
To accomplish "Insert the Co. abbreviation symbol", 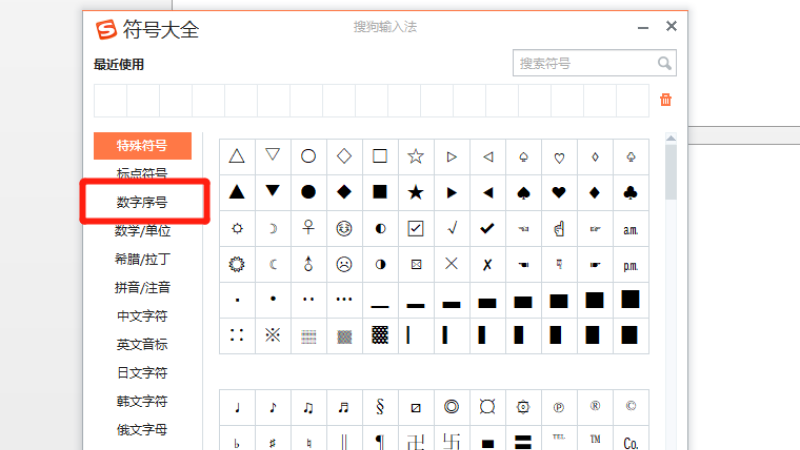I will coord(631,439).
